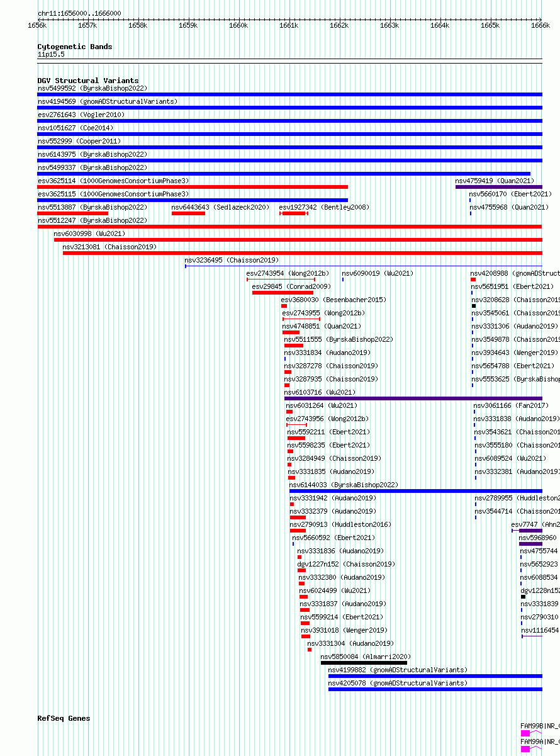Click nsv3331836 (Audano2019) label

(340, 551)
